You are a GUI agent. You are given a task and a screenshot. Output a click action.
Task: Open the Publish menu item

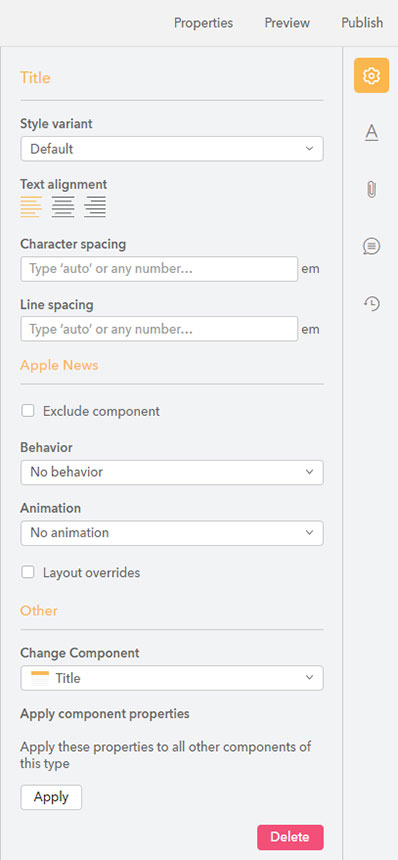click(x=362, y=23)
